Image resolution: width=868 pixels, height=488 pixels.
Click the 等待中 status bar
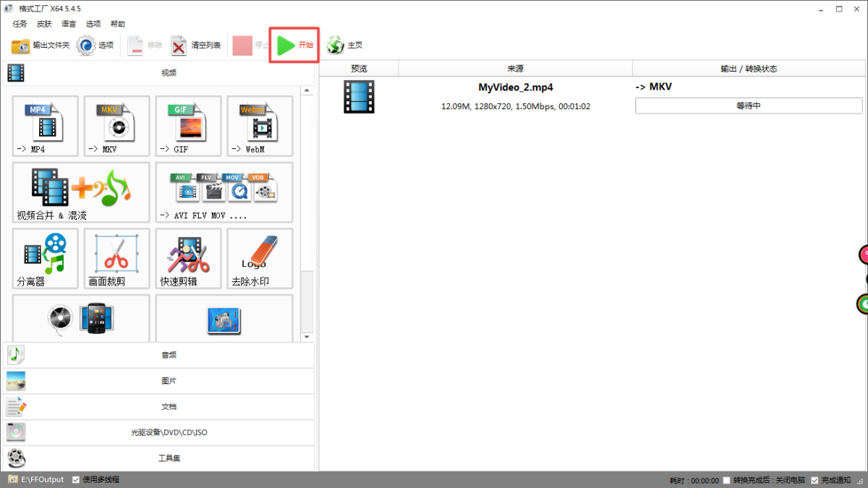pos(749,106)
